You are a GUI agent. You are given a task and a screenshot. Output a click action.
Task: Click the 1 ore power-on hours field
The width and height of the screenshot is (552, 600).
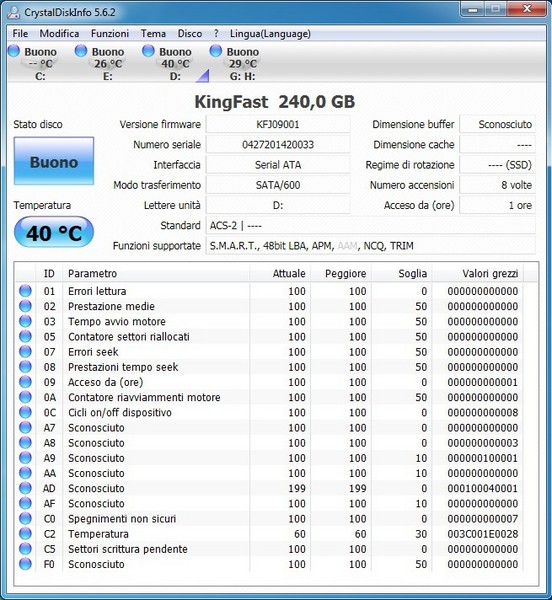click(x=497, y=205)
